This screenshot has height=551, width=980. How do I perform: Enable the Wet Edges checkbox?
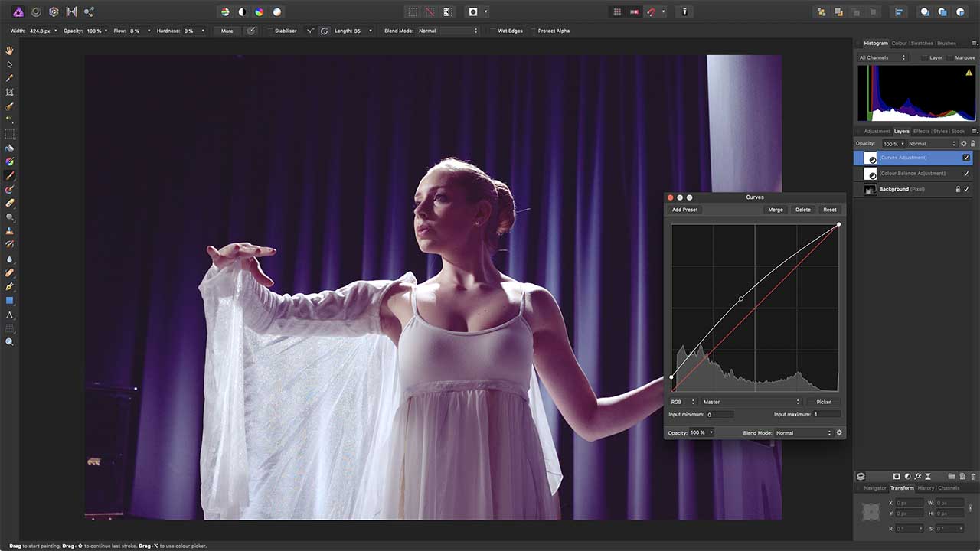point(492,31)
